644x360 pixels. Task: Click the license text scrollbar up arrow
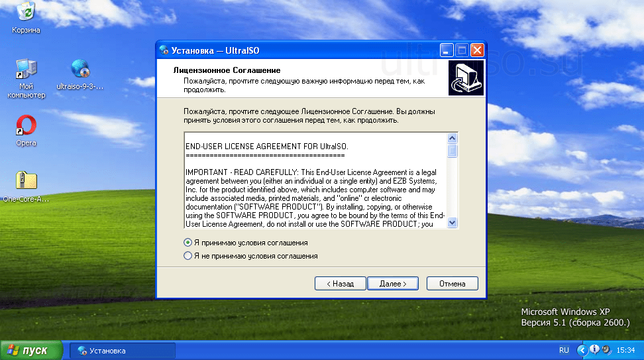(x=453, y=138)
